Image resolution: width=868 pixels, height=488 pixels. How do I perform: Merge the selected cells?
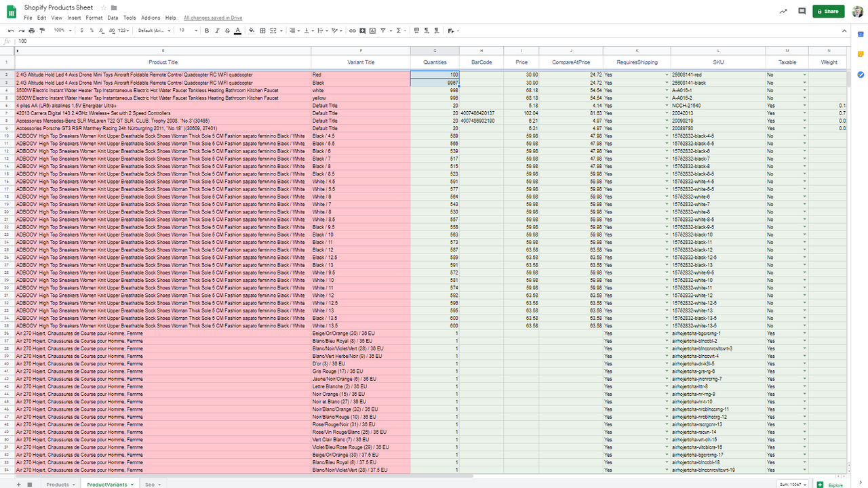click(x=274, y=30)
